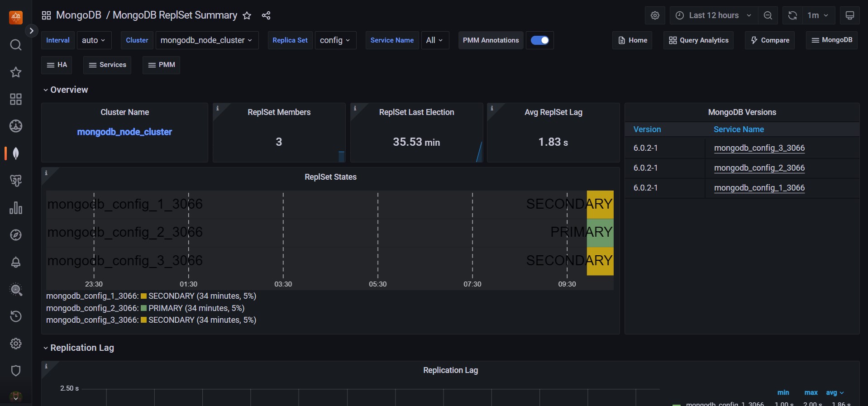
Task: Click the MongoDB breadcrumb in the title
Action: (x=79, y=15)
